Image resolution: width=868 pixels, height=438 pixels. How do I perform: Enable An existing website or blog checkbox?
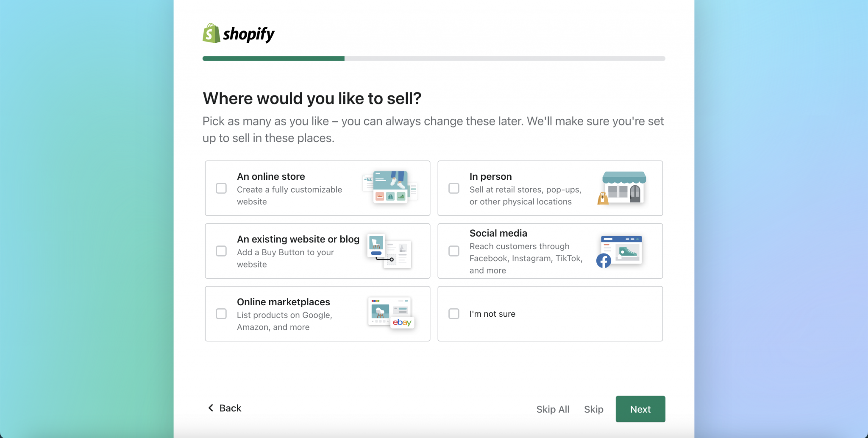[x=221, y=251]
